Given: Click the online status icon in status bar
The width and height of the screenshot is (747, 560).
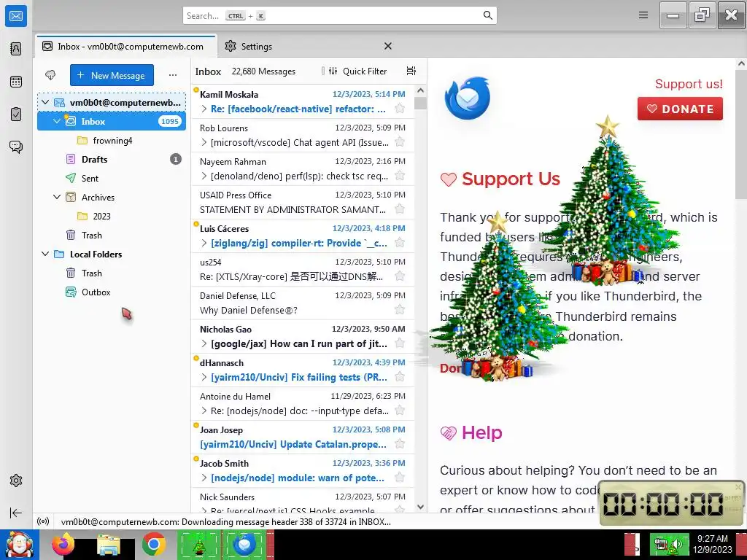Looking at the screenshot, I should tap(43, 521).
